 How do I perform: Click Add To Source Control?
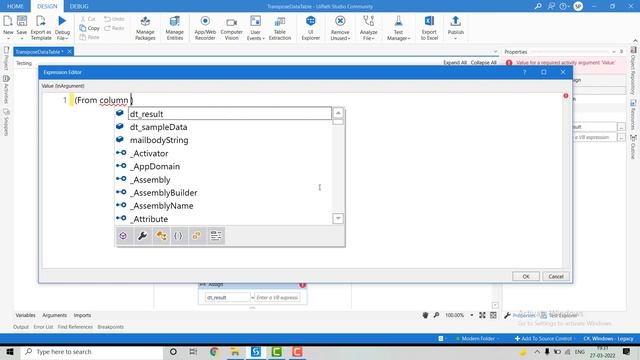[x=545, y=338]
